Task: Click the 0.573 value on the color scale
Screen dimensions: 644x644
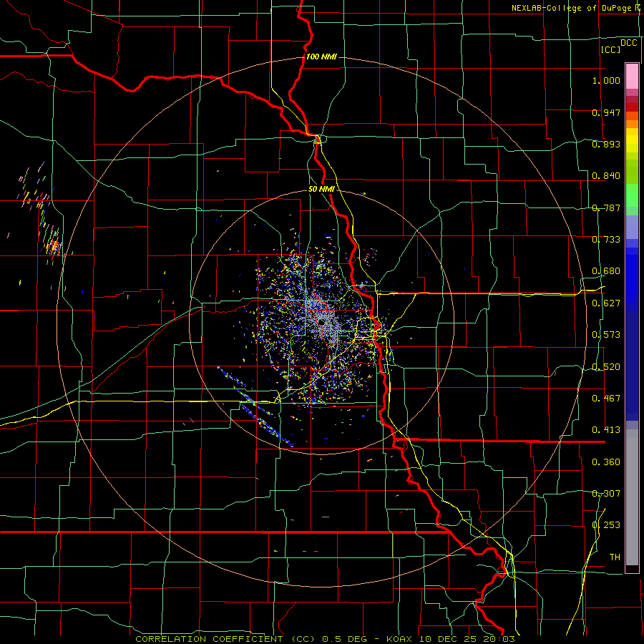Action: (x=606, y=335)
